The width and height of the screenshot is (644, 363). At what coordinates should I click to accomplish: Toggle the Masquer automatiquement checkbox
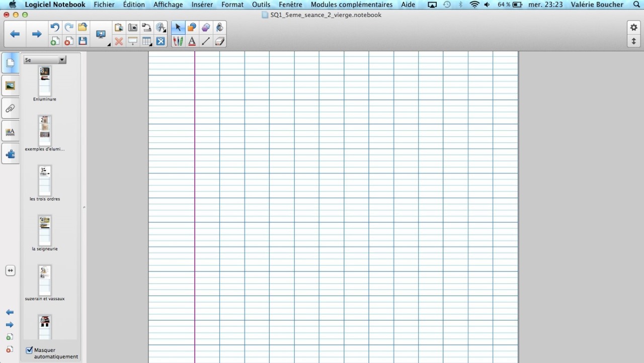coord(29,350)
